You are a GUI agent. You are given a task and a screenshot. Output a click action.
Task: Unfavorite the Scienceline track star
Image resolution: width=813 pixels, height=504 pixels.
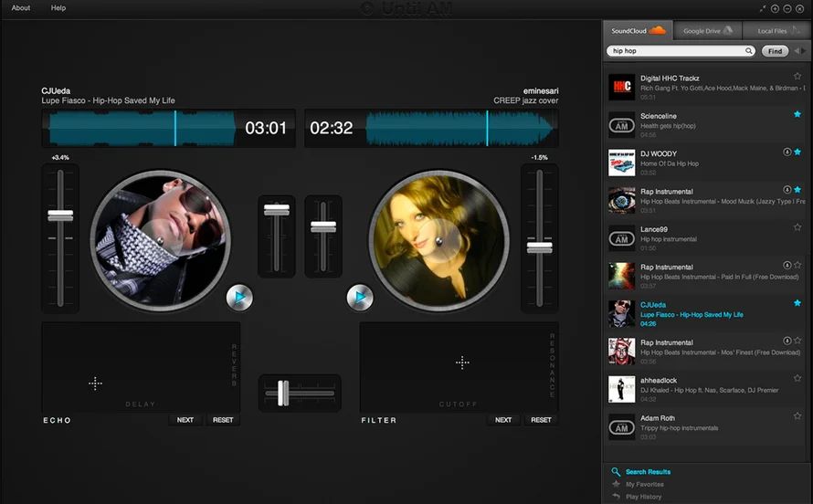tap(797, 114)
